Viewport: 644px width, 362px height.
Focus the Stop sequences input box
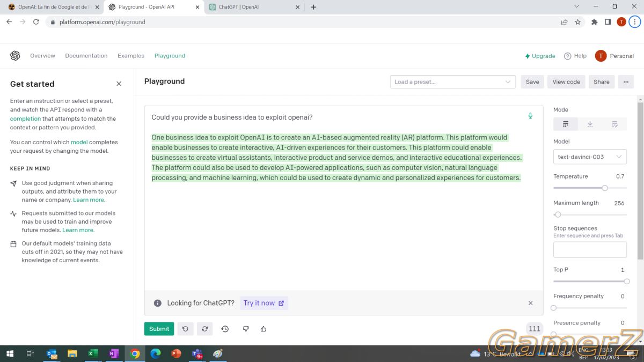click(590, 250)
